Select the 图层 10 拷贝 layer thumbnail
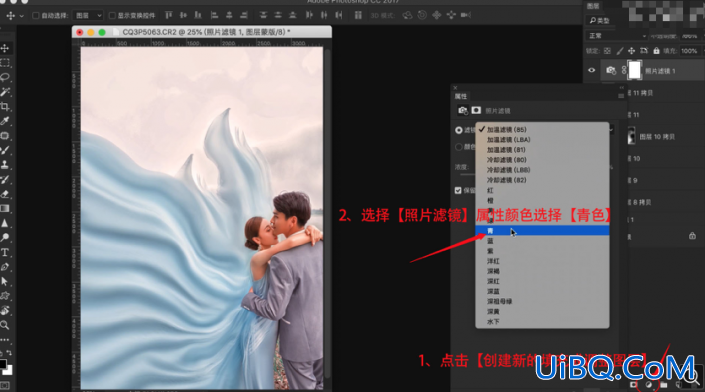This screenshot has width=705, height=392. click(x=632, y=136)
